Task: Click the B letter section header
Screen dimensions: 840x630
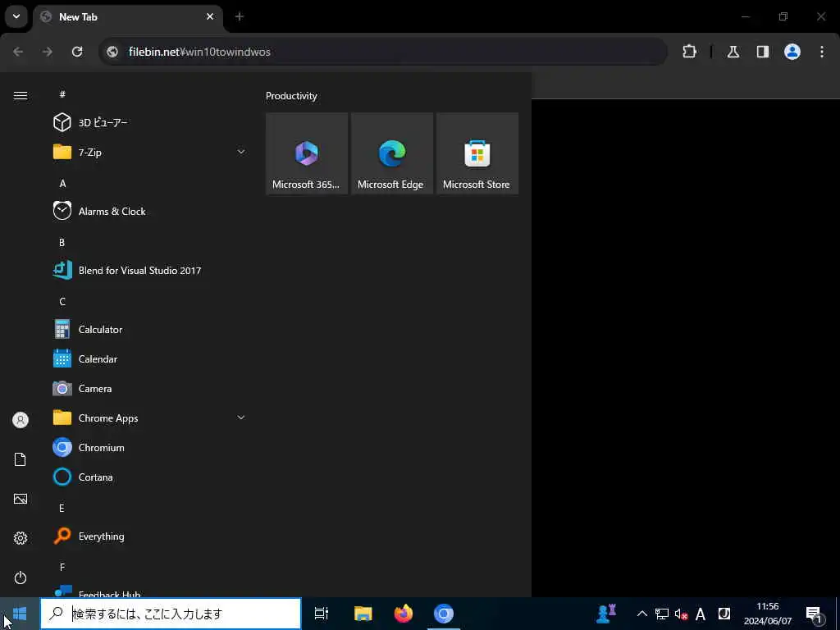Action: [x=62, y=242]
